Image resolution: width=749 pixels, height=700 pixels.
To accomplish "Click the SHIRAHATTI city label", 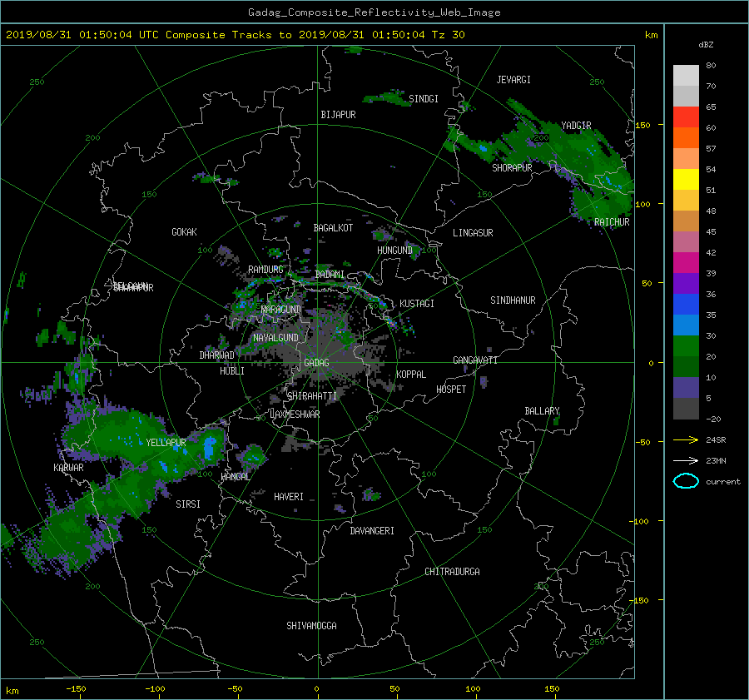I will coord(312,396).
